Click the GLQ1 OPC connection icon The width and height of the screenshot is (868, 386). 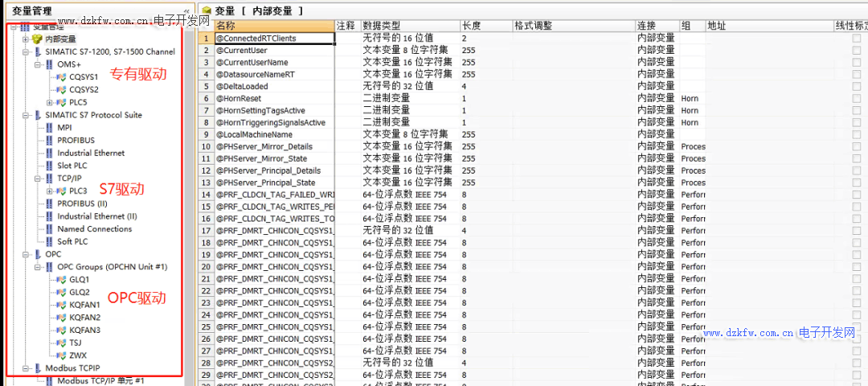coord(61,280)
